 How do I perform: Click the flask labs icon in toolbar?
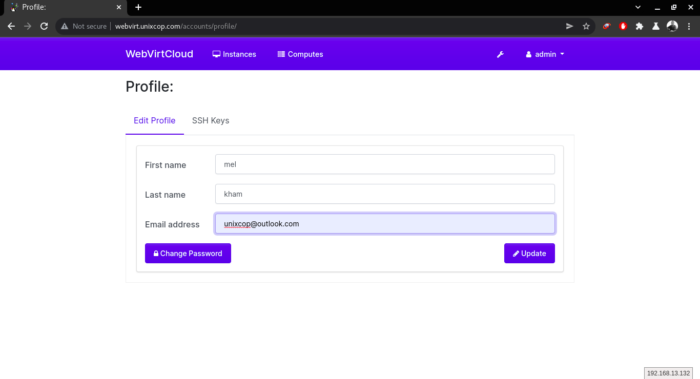click(x=655, y=26)
